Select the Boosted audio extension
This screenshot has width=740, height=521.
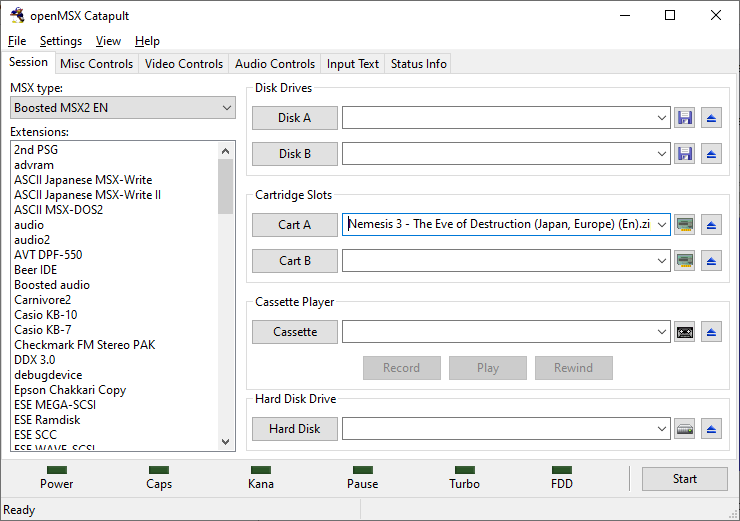[x=52, y=285]
